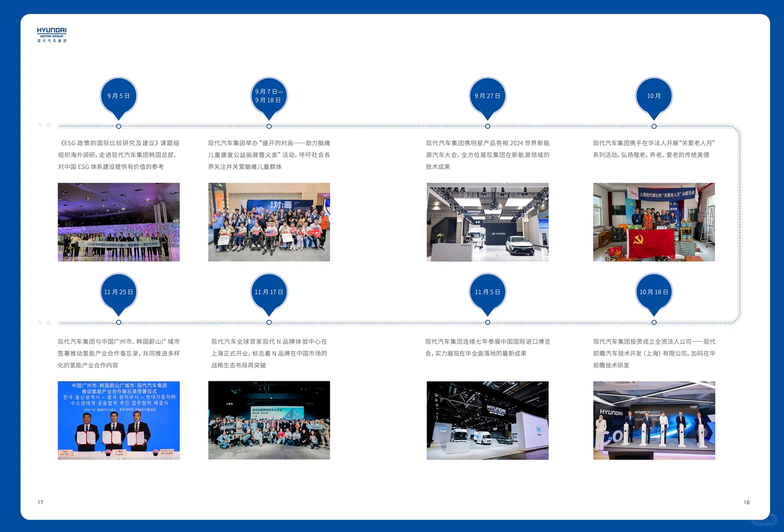Click page number 18

[x=747, y=502]
